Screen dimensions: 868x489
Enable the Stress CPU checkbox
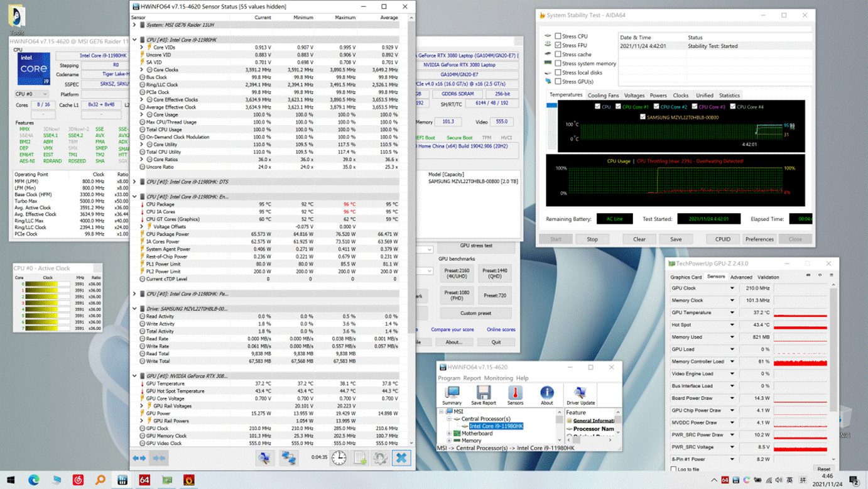click(x=558, y=36)
